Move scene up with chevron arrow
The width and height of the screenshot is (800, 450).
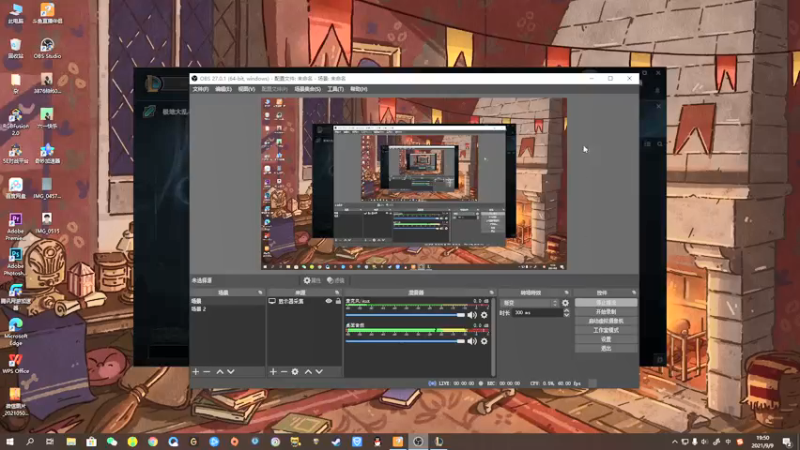220,372
